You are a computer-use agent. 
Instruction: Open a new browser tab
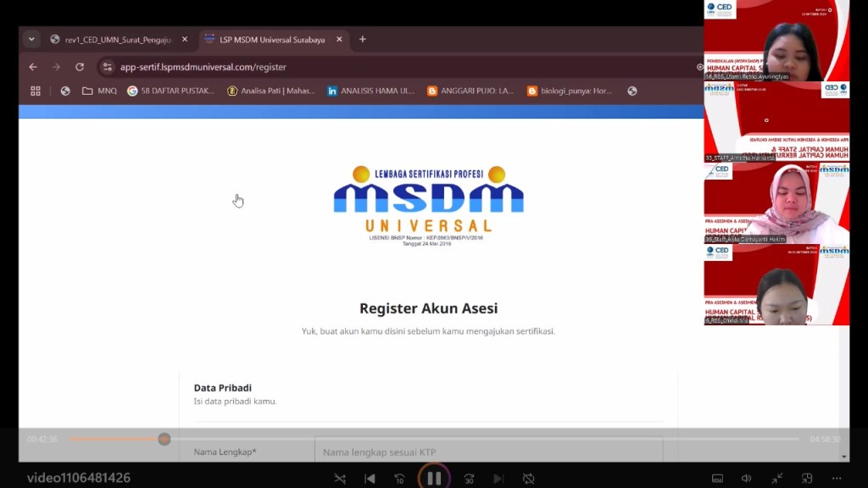[363, 39]
